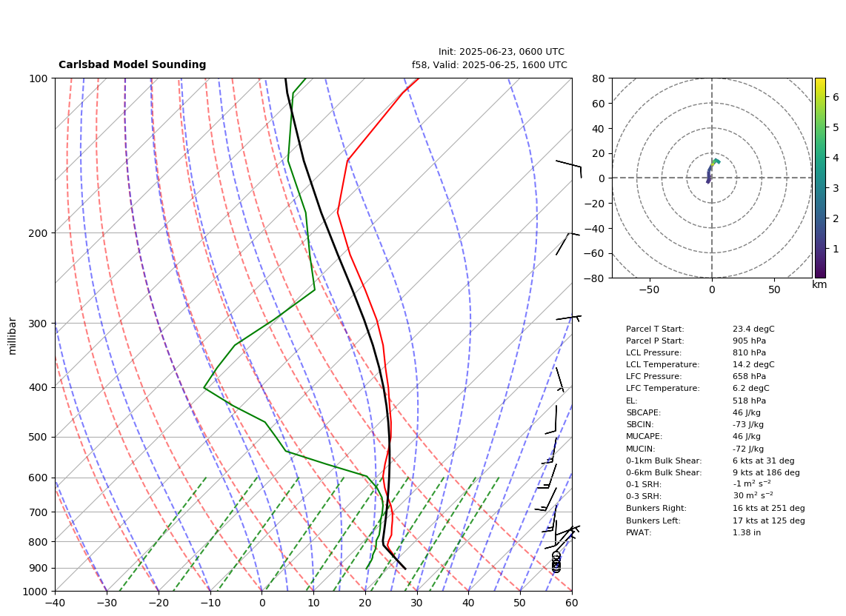
Task: Click the "Parcel T Start:" label
Action: pyautogui.click(x=655, y=329)
